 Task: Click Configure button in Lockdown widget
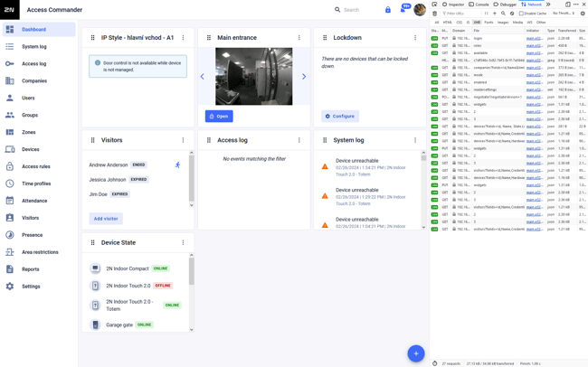point(340,117)
